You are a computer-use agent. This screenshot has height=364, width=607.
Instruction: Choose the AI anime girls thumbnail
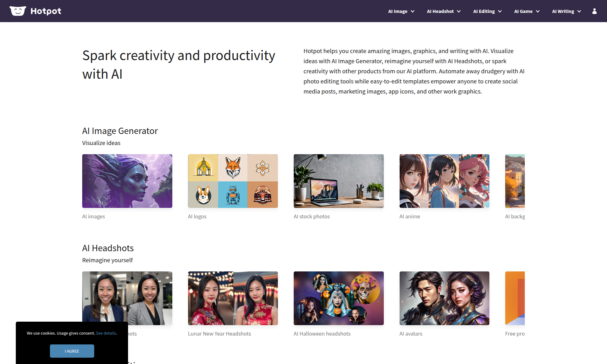tap(444, 181)
